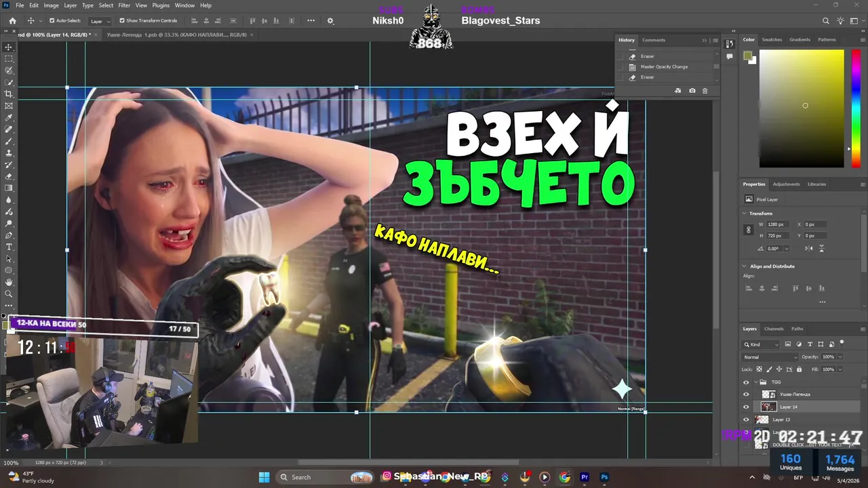Select the Eraser tool in toolbar
Screen dimensions: 868x488
pos(9,176)
